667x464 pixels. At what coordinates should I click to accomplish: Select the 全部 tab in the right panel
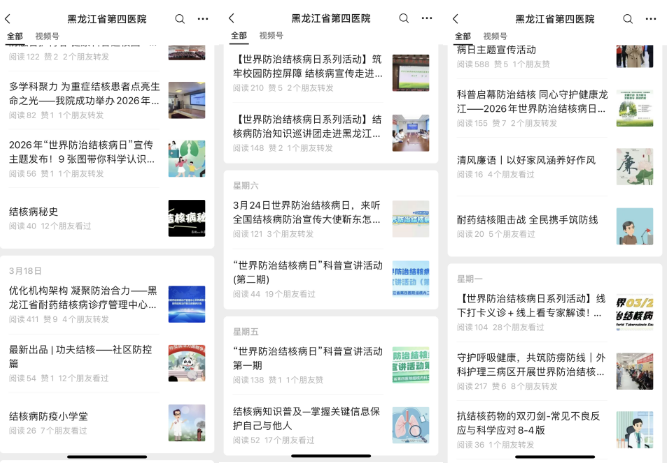463,36
